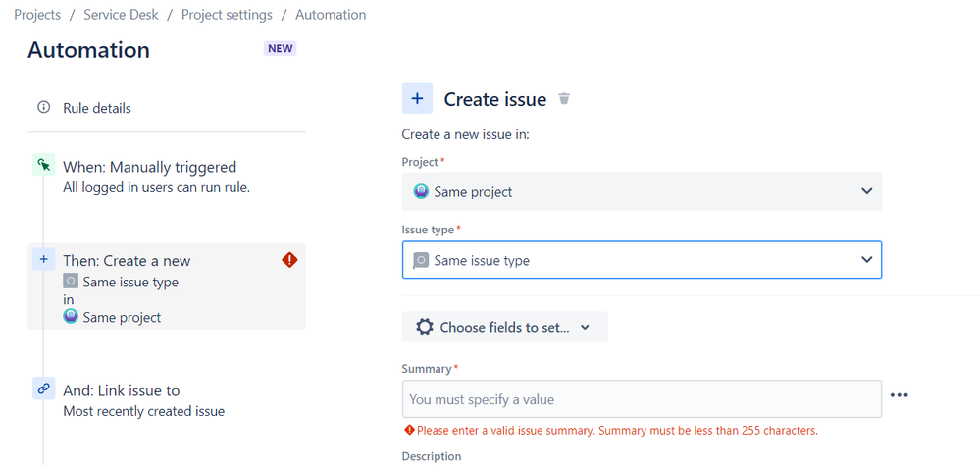Select the Manually triggered trigger icon
The width and height of the screenshot is (980, 465).
pyautogui.click(x=44, y=165)
